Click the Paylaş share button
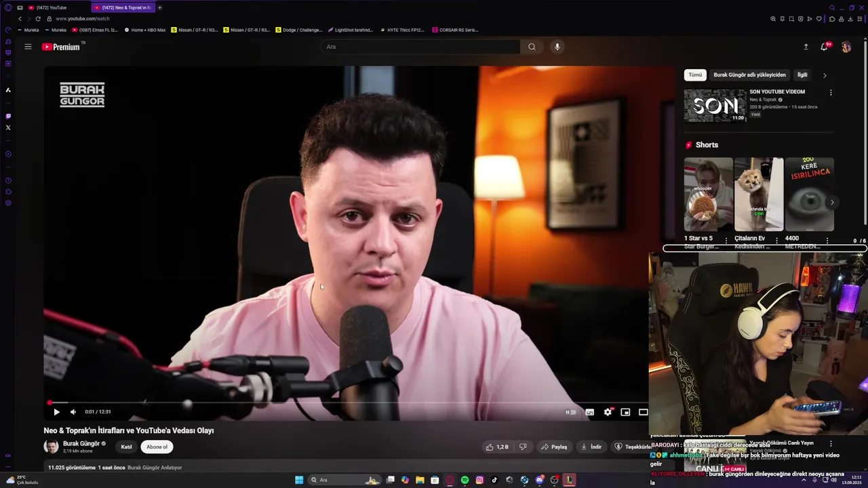The width and height of the screenshot is (868, 488). coord(554,447)
